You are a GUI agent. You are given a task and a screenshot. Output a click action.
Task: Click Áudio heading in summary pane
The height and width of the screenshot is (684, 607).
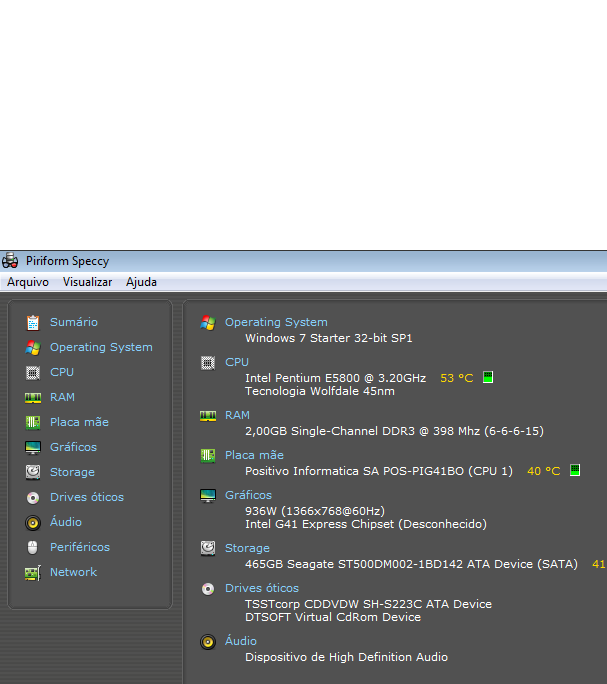241,641
